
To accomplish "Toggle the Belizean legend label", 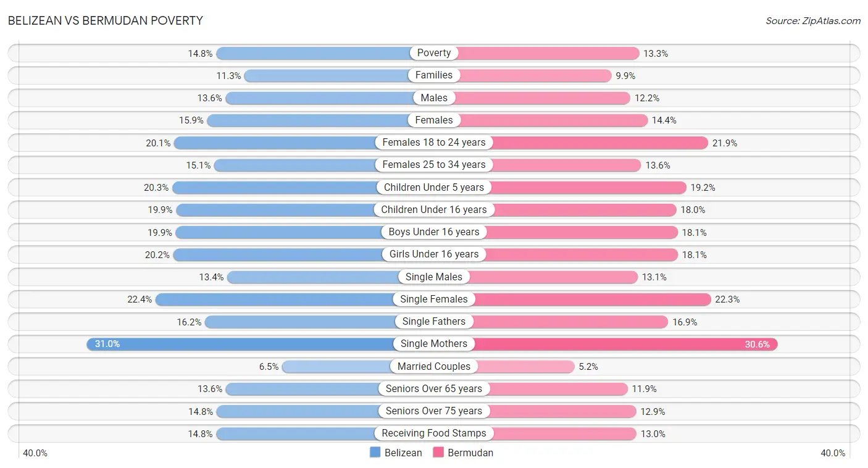I will (x=403, y=453).
